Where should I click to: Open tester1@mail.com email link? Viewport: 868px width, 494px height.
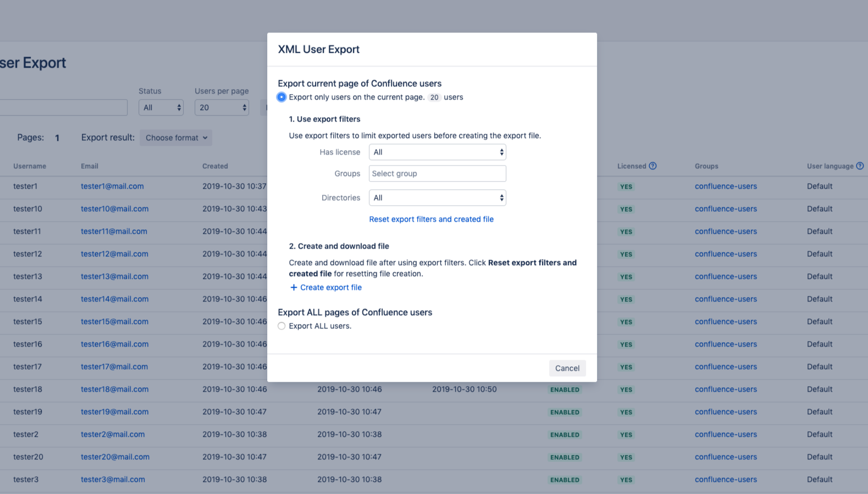[x=112, y=186]
